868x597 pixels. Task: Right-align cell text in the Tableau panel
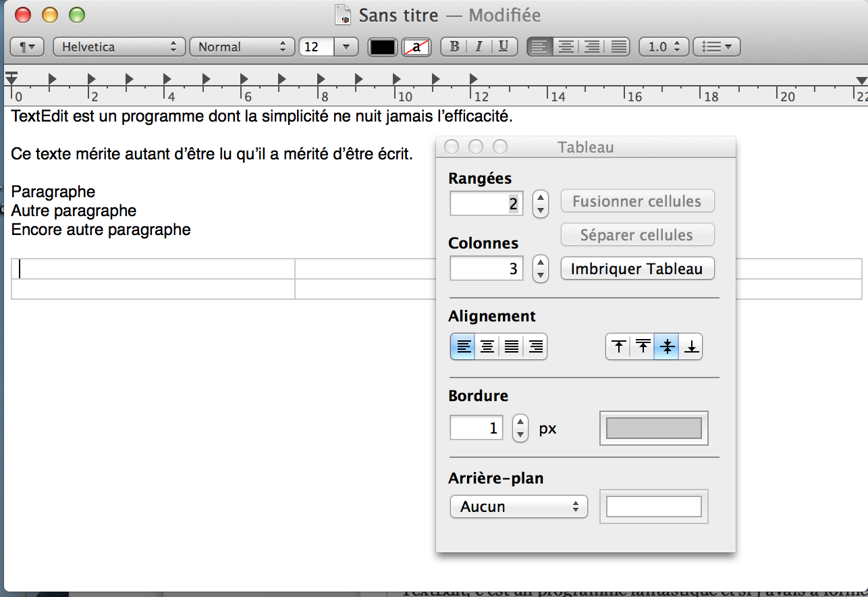coord(536,347)
